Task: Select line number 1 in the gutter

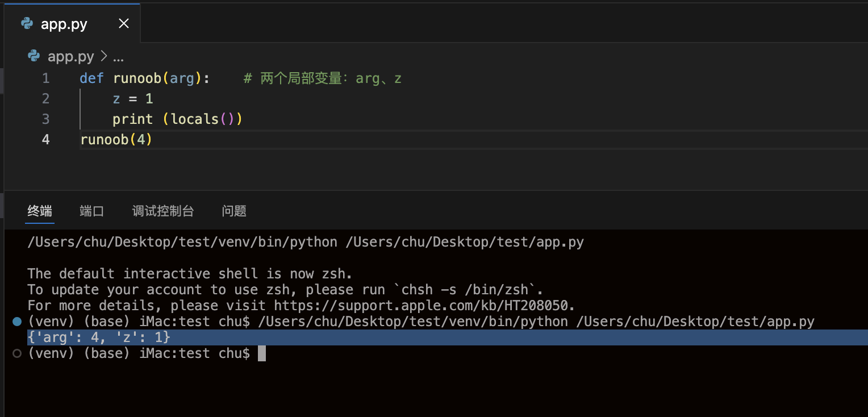Action: pyautogui.click(x=45, y=78)
